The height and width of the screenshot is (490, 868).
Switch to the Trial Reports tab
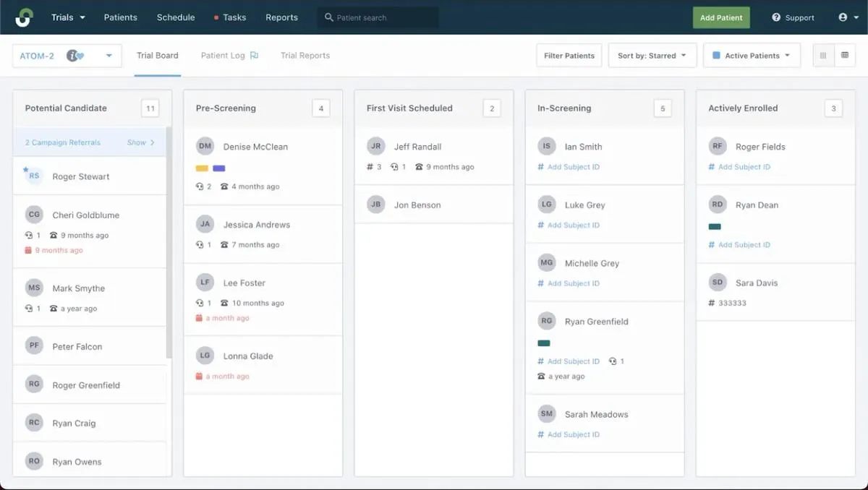coord(305,55)
